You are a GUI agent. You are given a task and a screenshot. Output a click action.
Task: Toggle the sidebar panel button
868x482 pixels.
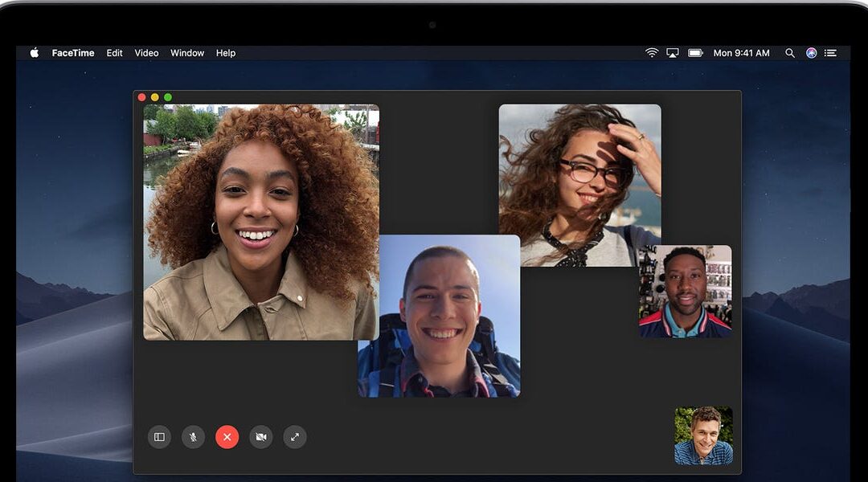pyautogui.click(x=159, y=437)
